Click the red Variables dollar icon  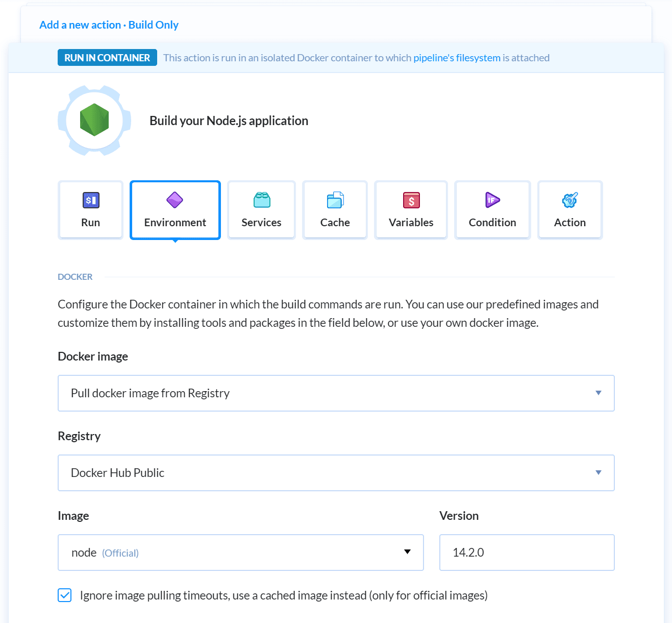tap(411, 200)
